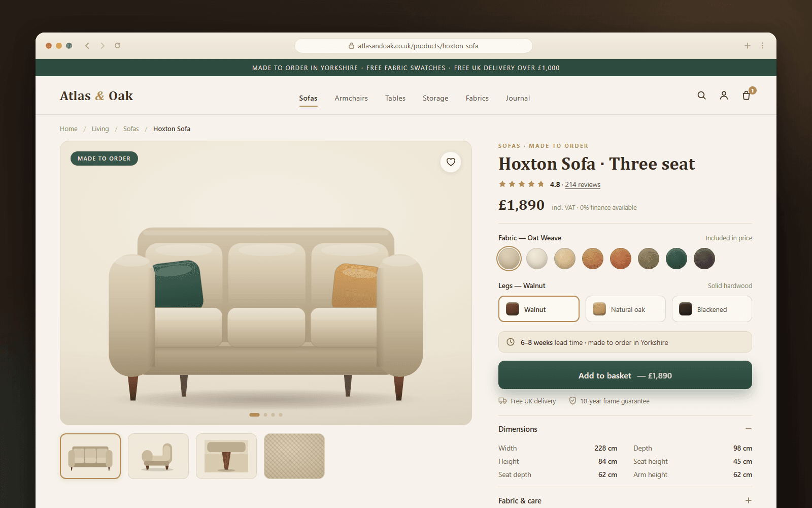The width and height of the screenshot is (812, 508).
Task: Choose the charcoal fabric swatch
Action: (x=704, y=259)
